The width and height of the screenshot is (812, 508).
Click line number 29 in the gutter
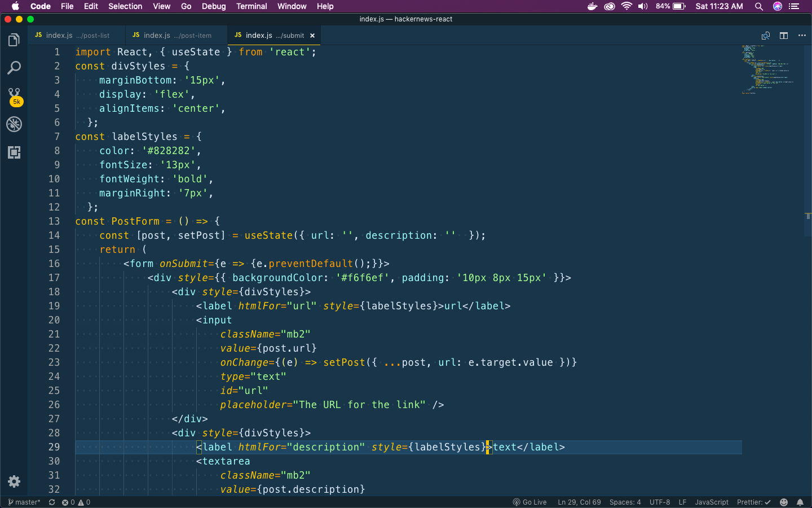tap(54, 447)
